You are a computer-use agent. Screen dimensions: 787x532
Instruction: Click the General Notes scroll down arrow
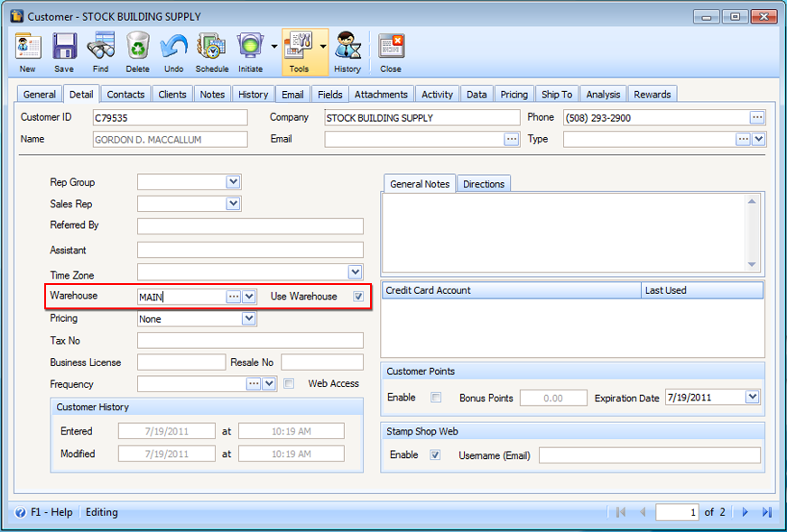752,264
